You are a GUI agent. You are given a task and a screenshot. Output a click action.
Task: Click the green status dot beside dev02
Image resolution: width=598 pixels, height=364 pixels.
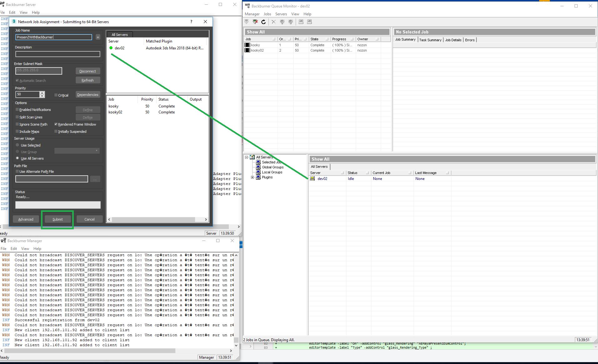111,48
